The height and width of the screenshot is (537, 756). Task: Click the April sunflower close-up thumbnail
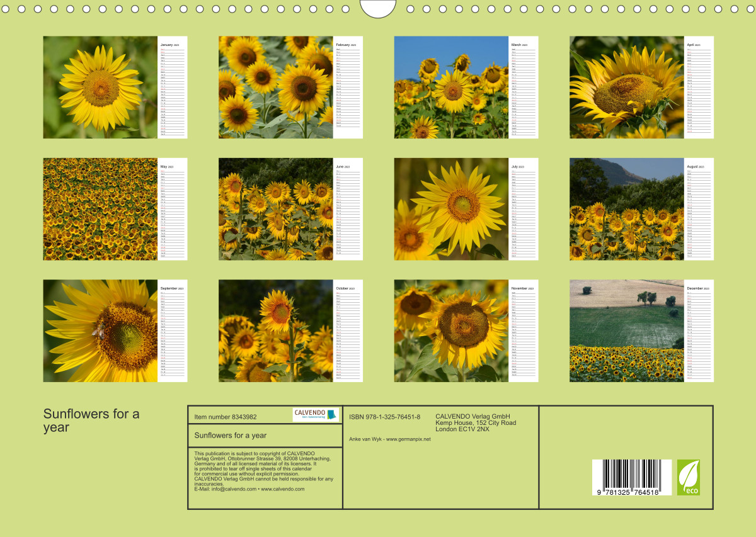(x=627, y=87)
